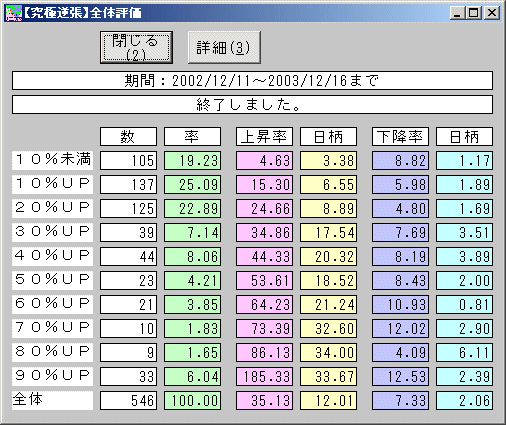Click the yellow days cell 32.60

point(328,328)
